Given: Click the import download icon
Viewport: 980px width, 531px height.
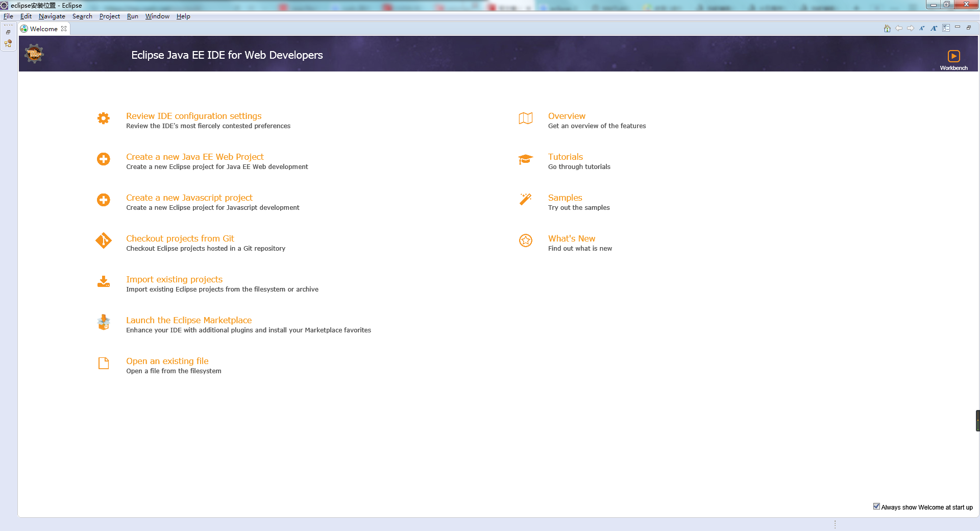Looking at the screenshot, I should pyautogui.click(x=104, y=282).
